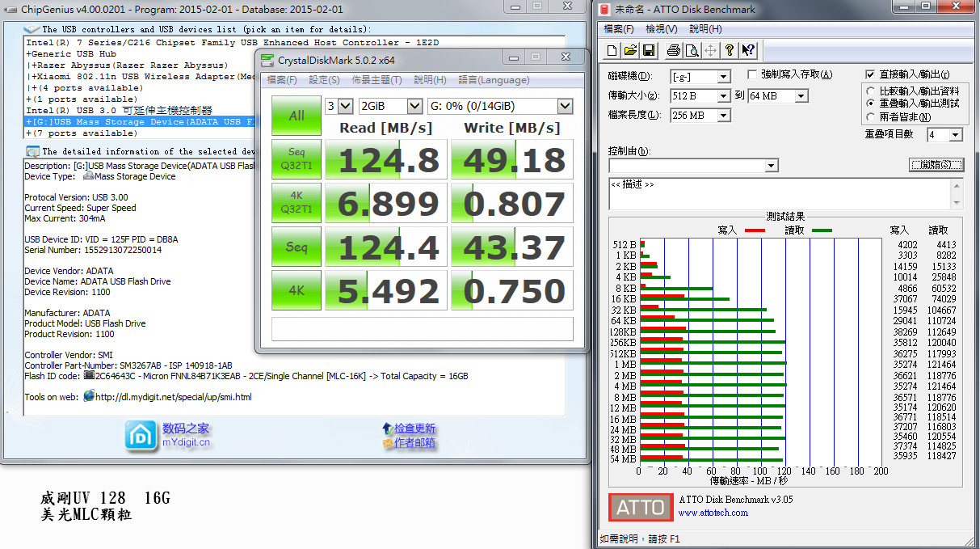The image size is (980, 549).
Task: Open CrystalDiskMark Settings menu (設定)
Action: coord(324,80)
